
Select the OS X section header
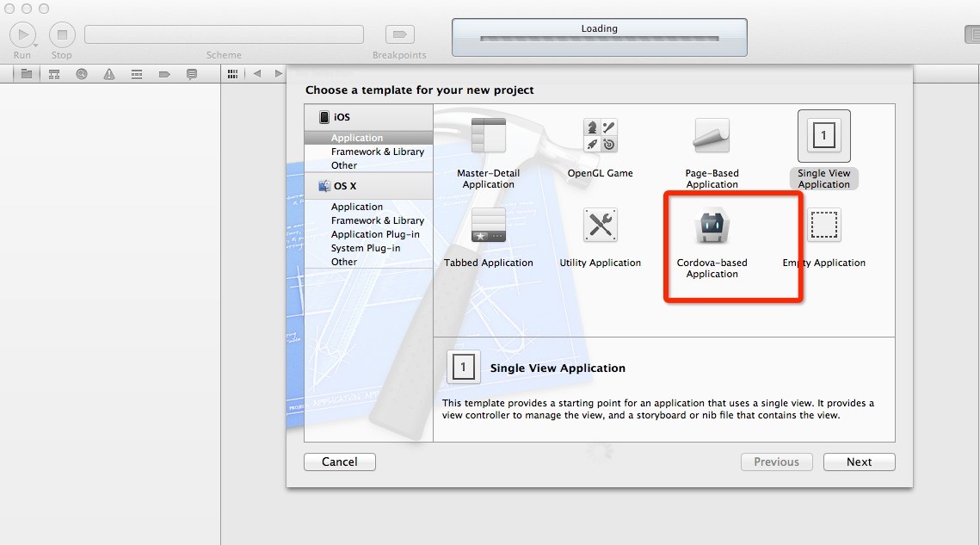click(369, 186)
